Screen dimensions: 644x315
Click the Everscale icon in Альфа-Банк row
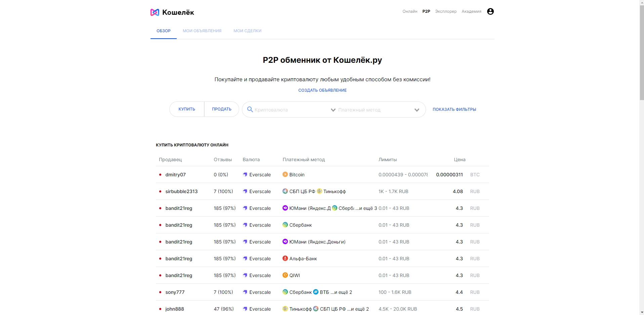coord(245,259)
